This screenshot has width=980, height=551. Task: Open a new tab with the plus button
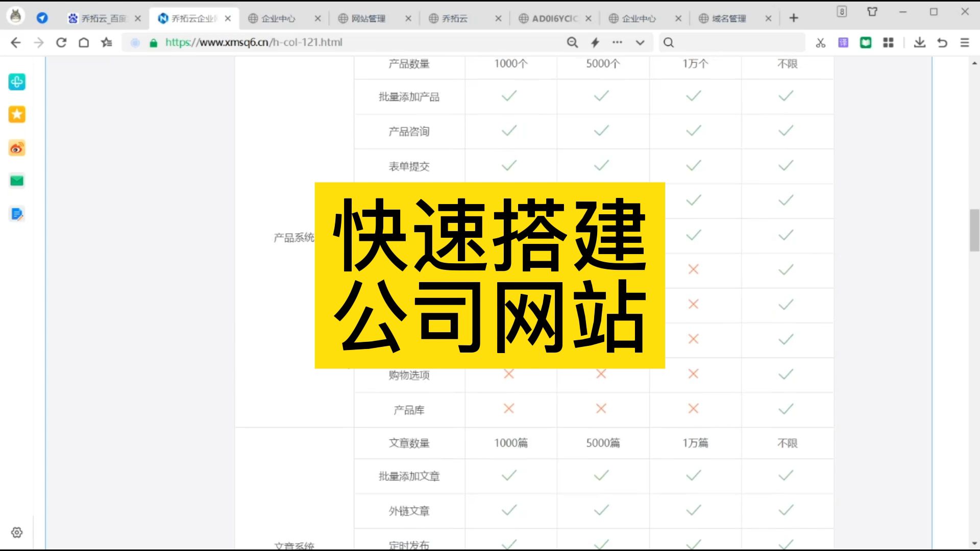[x=794, y=18]
